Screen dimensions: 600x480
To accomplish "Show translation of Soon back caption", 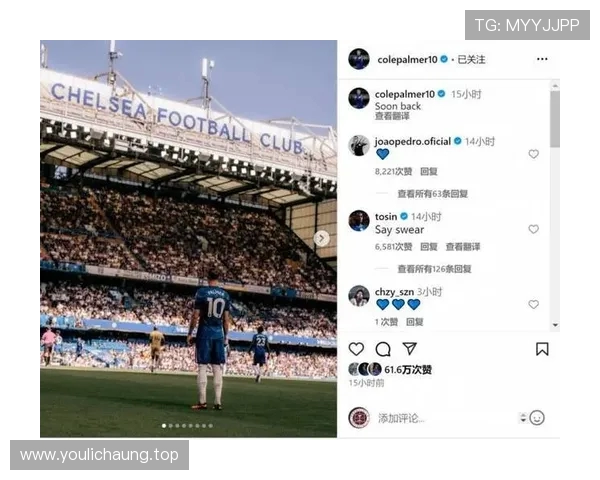I will point(392,116).
